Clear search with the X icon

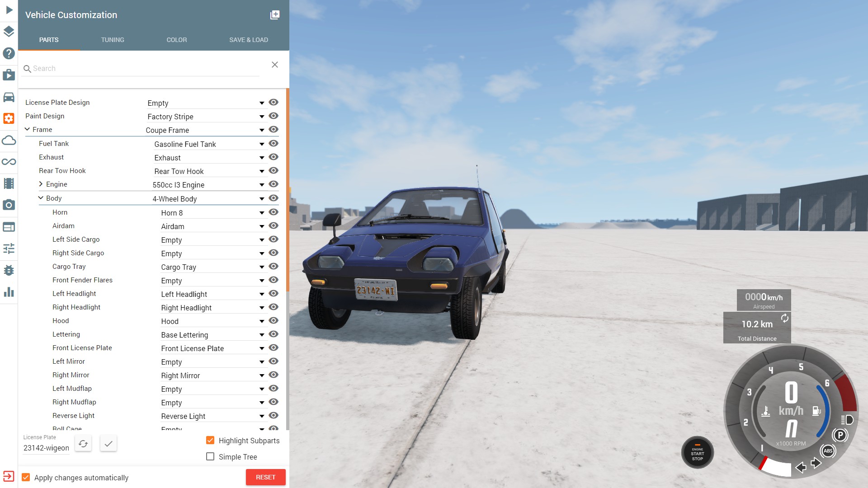(x=275, y=65)
